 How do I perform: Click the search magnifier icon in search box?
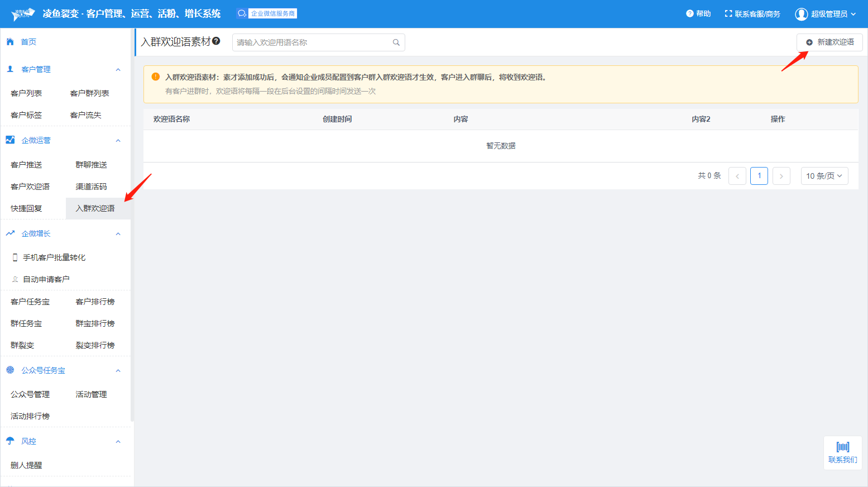click(396, 42)
